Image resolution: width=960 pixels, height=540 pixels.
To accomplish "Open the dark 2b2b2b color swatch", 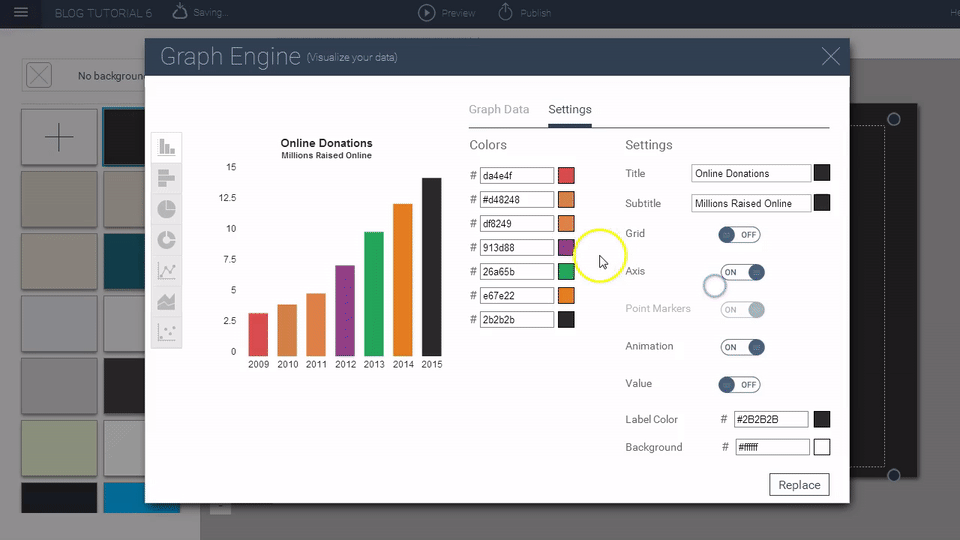I will pos(566,320).
